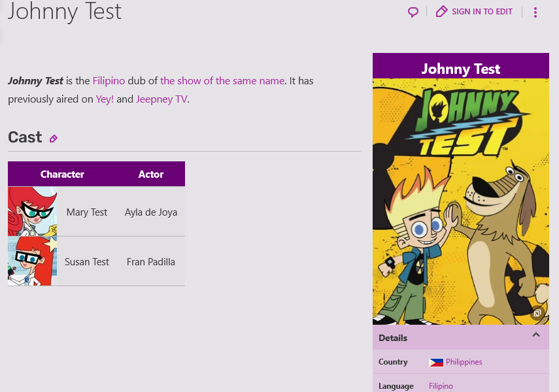
Task: Follow the Yey! channel link
Action: click(104, 99)
